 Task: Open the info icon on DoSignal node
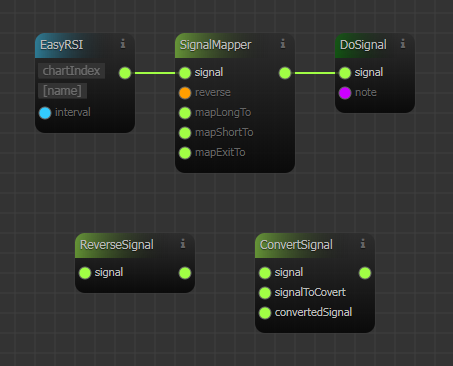click(403, 44)
